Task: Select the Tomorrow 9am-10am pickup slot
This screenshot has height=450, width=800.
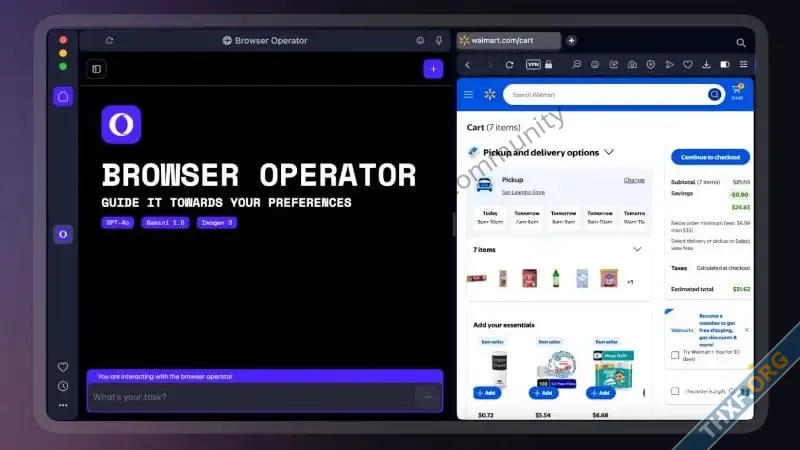Action: click(x=600, y=217)
